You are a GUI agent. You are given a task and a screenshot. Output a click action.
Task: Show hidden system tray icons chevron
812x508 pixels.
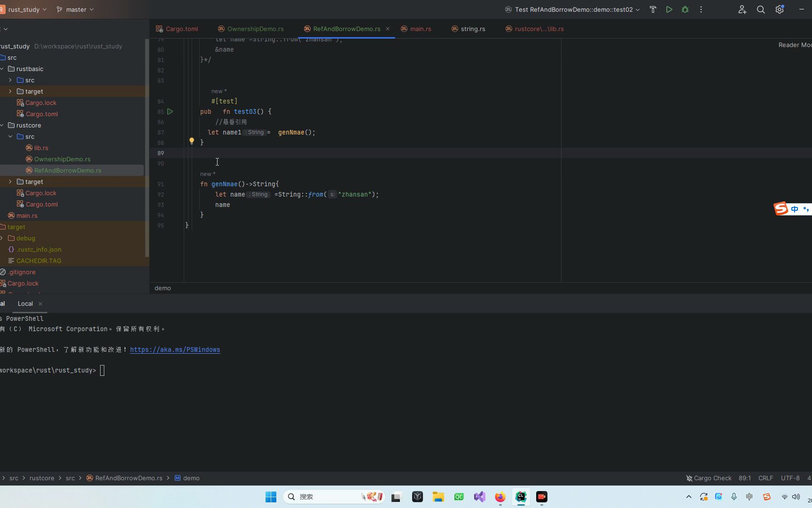click(689, 497)
